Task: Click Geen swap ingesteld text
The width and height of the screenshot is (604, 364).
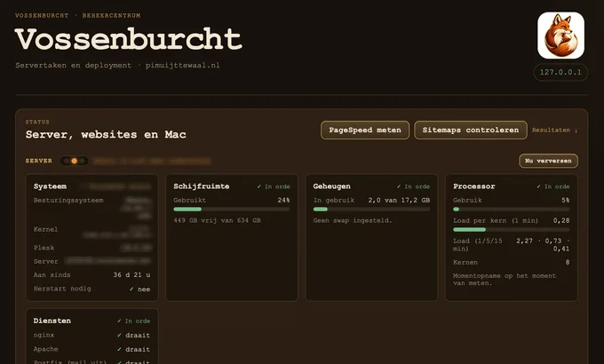Action: pos(353,220)
